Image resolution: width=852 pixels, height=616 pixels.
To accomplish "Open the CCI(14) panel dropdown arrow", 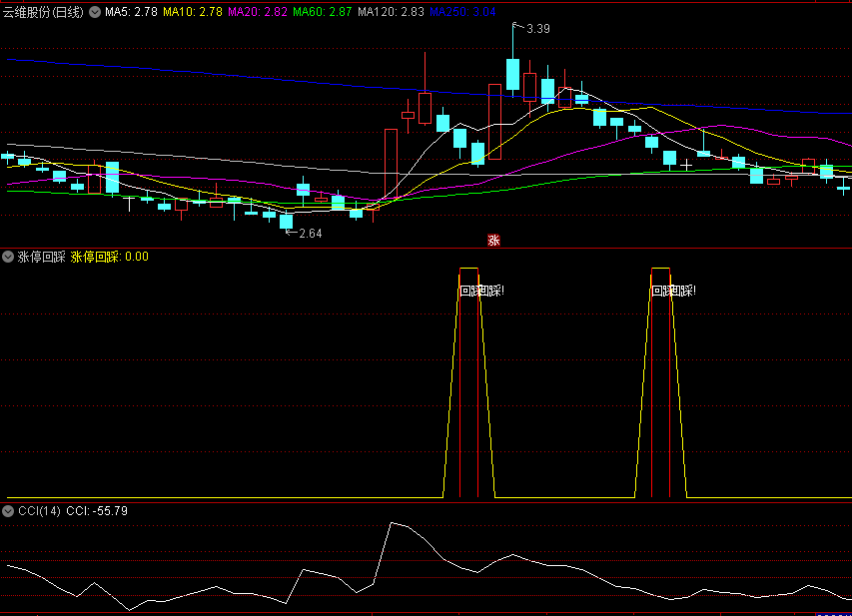I will pos(8,511).
